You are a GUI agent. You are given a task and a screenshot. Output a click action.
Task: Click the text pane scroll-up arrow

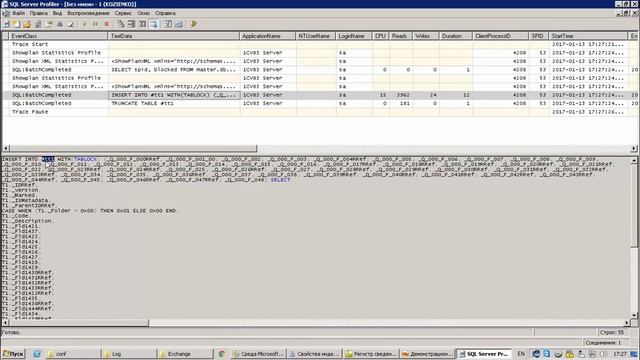[634, 160]
